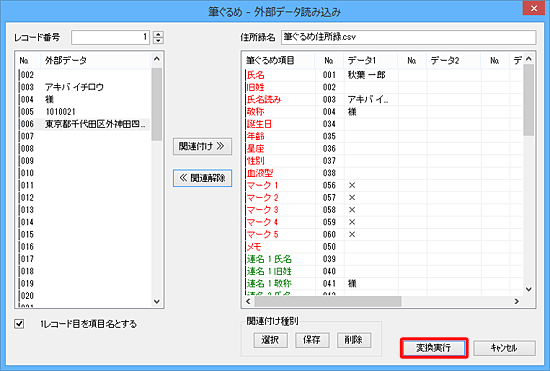Image resolution: width=550 pixels, height=371 pixels.
Task: Click the 筆ぐるめ項目 column header
Action: (279, 60)
